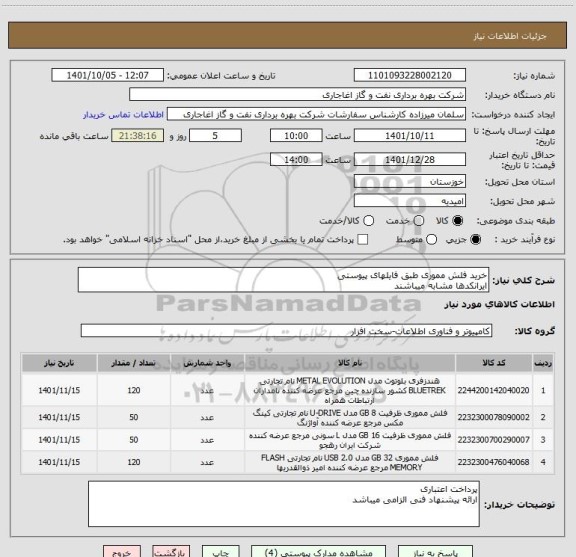Click the 16 GB Sony flash memory name
576x557 pixels.
(x=350, y=440)
